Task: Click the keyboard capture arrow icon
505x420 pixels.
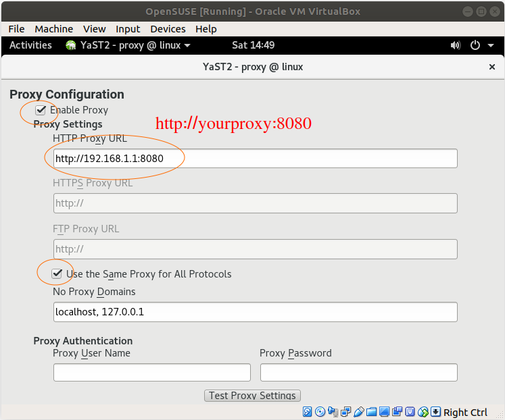Action: (435, 412)
